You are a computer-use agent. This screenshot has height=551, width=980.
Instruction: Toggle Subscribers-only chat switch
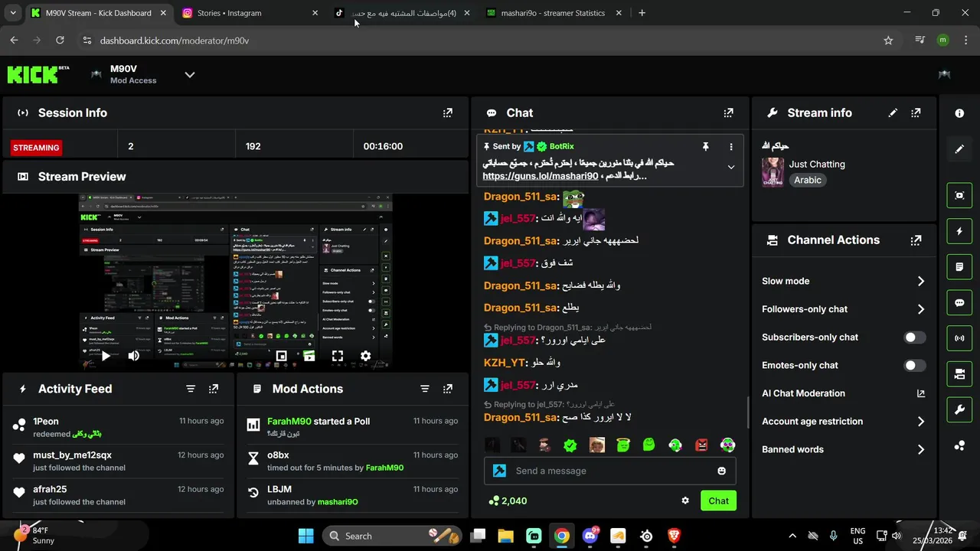tap(915, 337)
